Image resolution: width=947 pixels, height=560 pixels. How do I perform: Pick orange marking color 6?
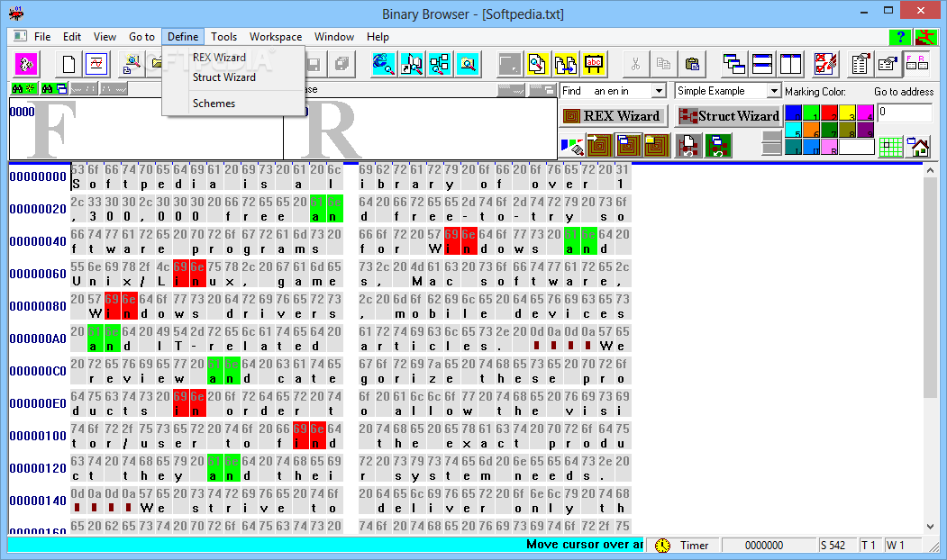pyautogui.click(x=811, y=130)
